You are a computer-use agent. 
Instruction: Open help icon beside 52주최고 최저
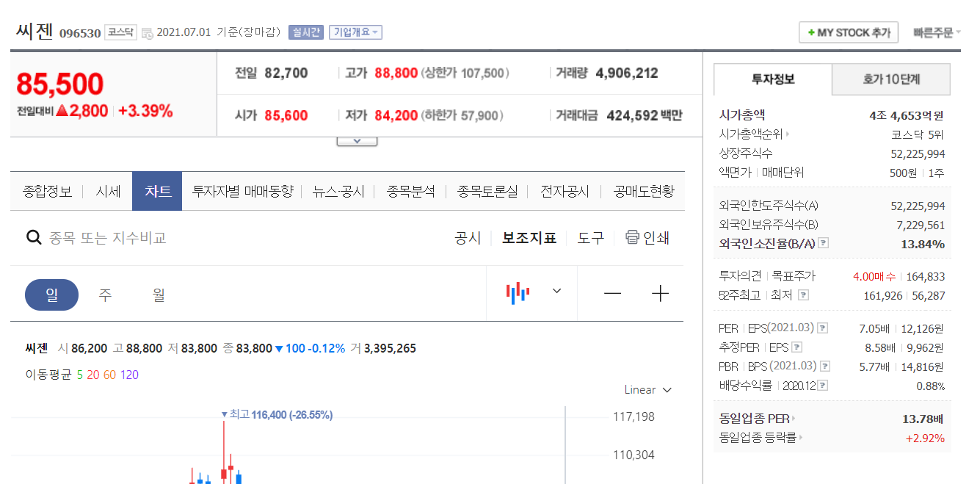click(x=803, y=295)
